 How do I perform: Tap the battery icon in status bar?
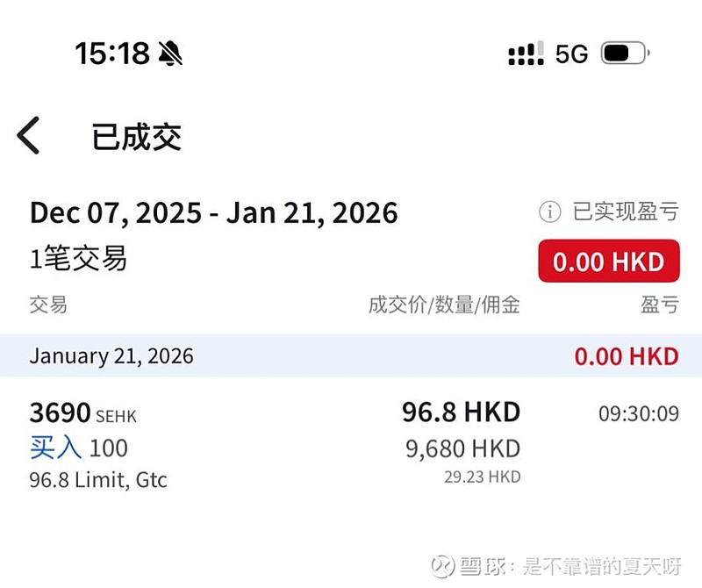point(624,54)
